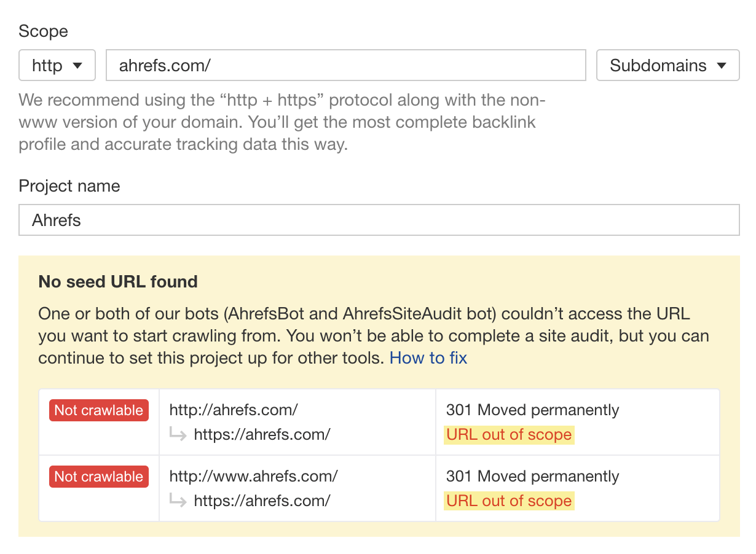Select the highlighted 'URL out of scope' warning, second row
756x554 pixels.
[509, 501]
